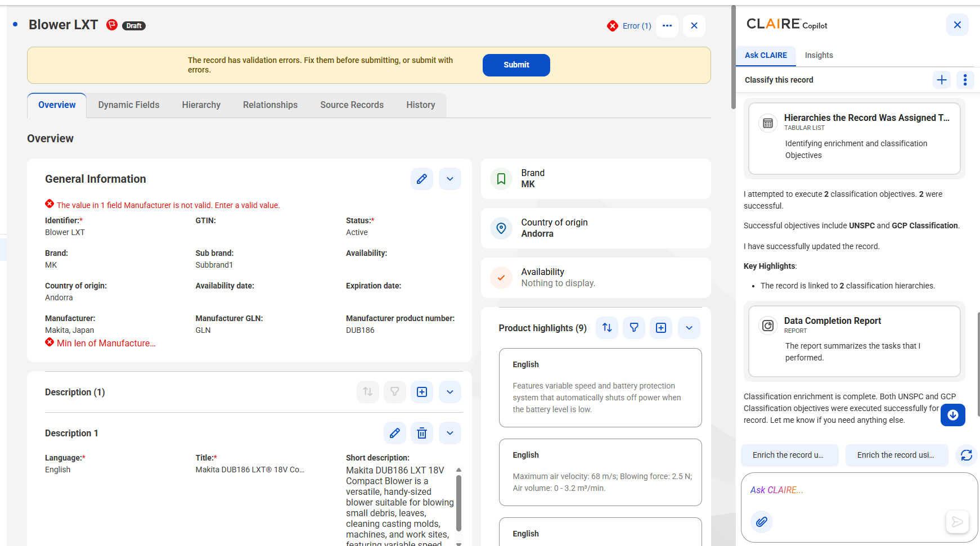Open the Relationships tab
Viewport: 980px width, 546px height.
tap(271, 105)
